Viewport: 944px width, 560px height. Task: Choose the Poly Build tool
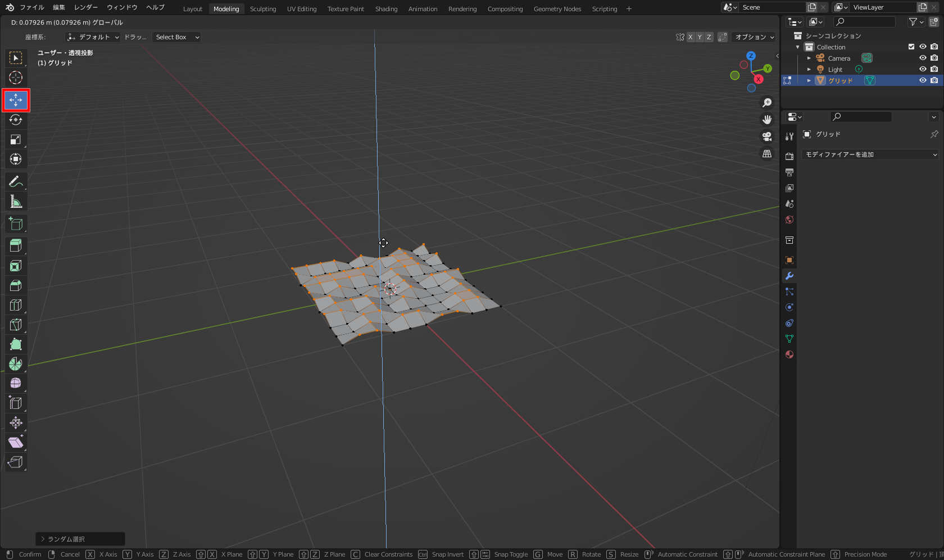[x=16, y=344]
